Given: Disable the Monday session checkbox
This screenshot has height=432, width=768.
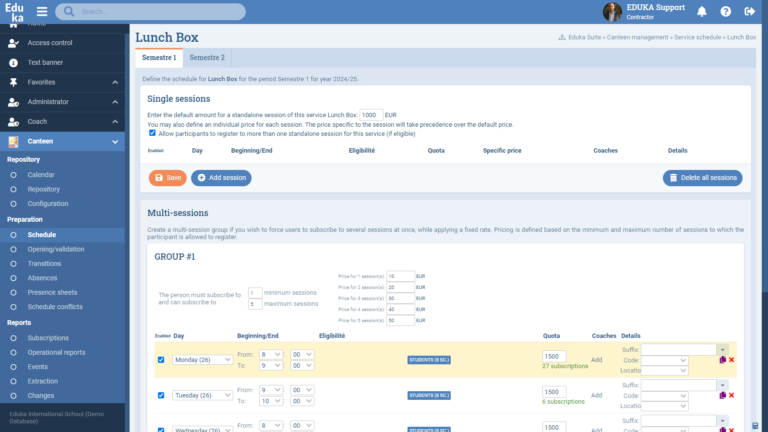Looking at the screenshot, I should click(161, 360).
